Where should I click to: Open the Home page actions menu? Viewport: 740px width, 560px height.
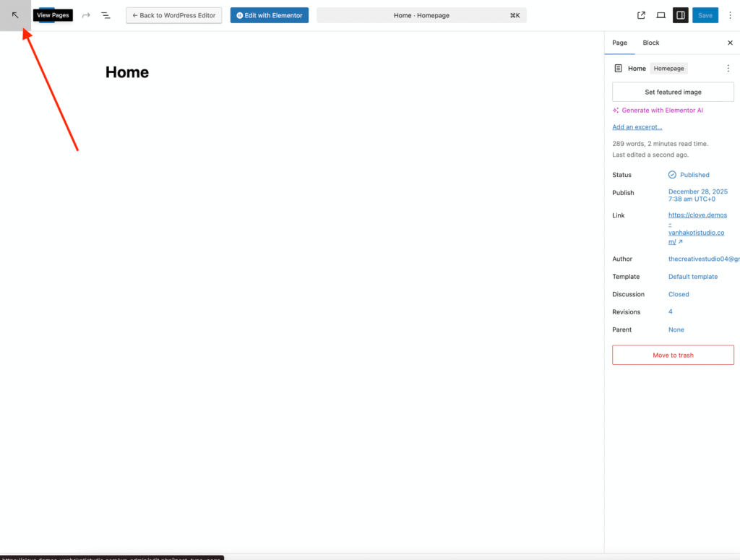(x=728, y=69)
